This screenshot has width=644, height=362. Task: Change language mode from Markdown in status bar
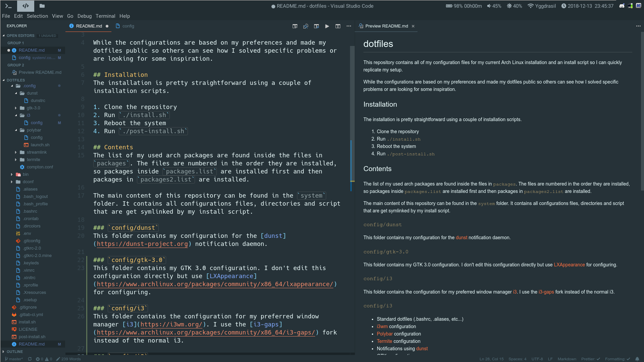tap(567, 359)
